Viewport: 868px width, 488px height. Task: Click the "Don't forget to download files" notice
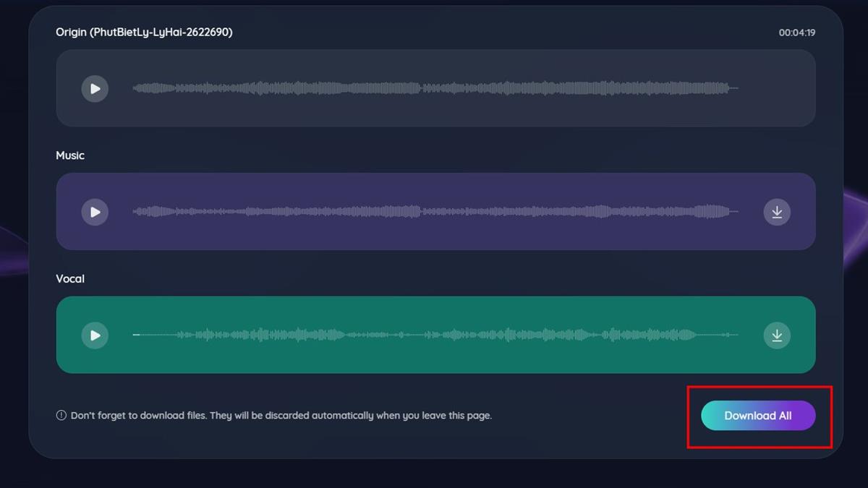pos(281,416)
